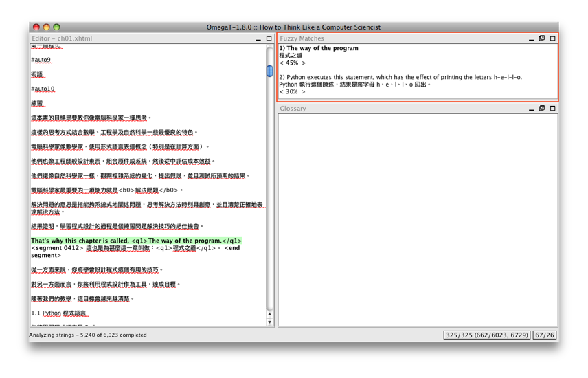Select the second fuzzy match about Python

click(x=400, y=78)
